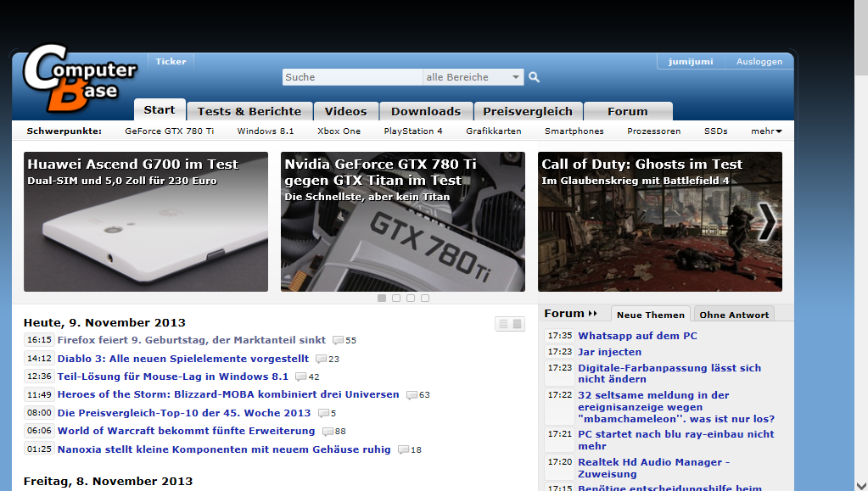Click the scrollbar down arrow
This screenshot has height=491, width=868.
click(x=861, y=485)
